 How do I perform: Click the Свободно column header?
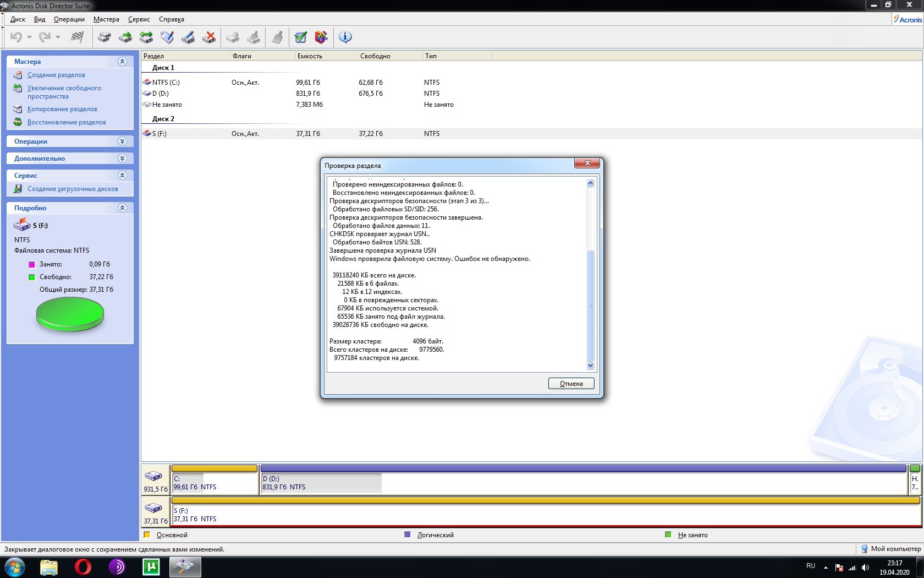point(390,56)
